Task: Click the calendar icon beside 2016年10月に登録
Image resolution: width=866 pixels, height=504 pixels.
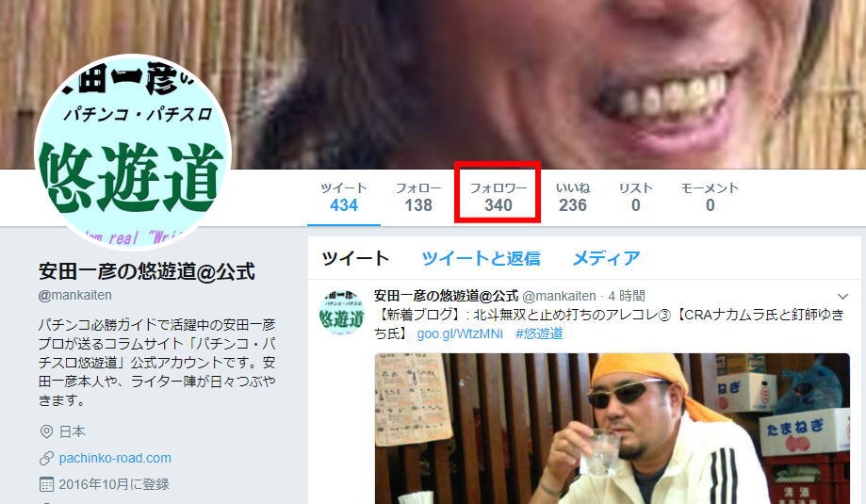Action: click(46, 484)
